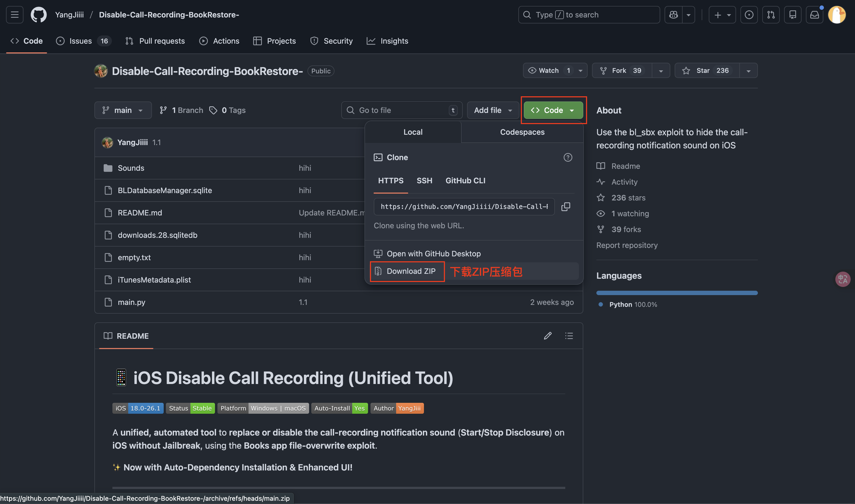The height and width of the screenshot is (504, 855).
Task: Click the Python language bar
Action: (677, 293)
